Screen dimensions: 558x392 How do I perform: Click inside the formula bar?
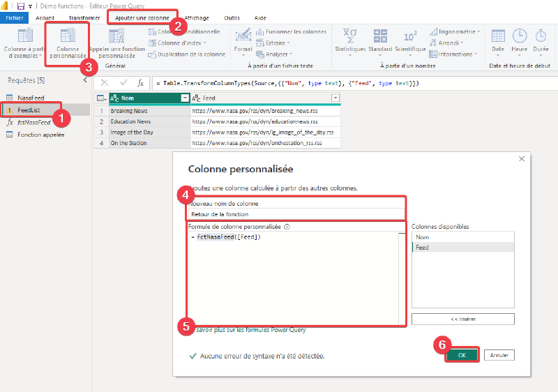(x=354, y=83)
